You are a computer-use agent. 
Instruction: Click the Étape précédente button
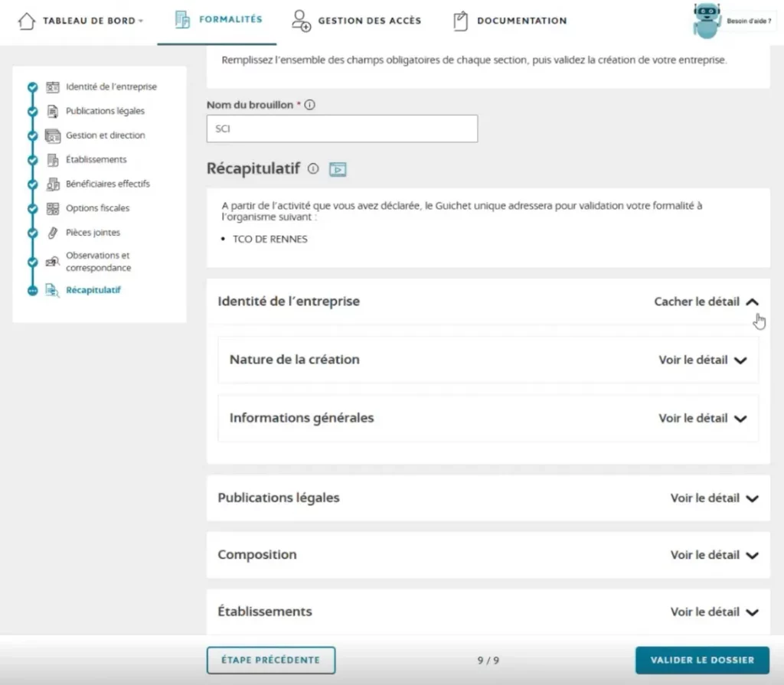pyautogui.click(x=271, y=660)
